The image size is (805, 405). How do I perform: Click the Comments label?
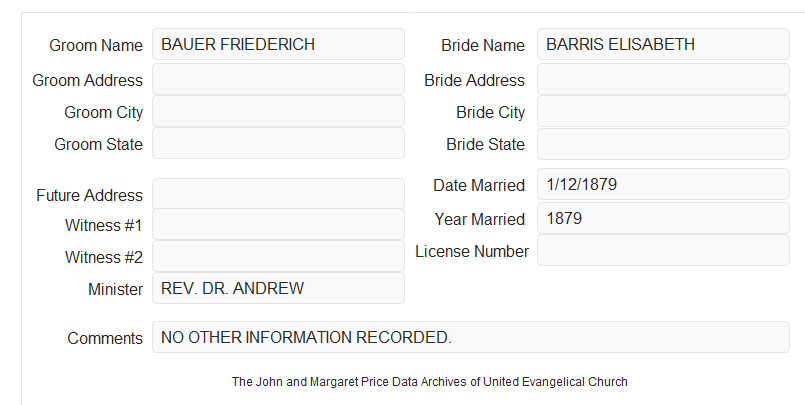pos(105,338)
